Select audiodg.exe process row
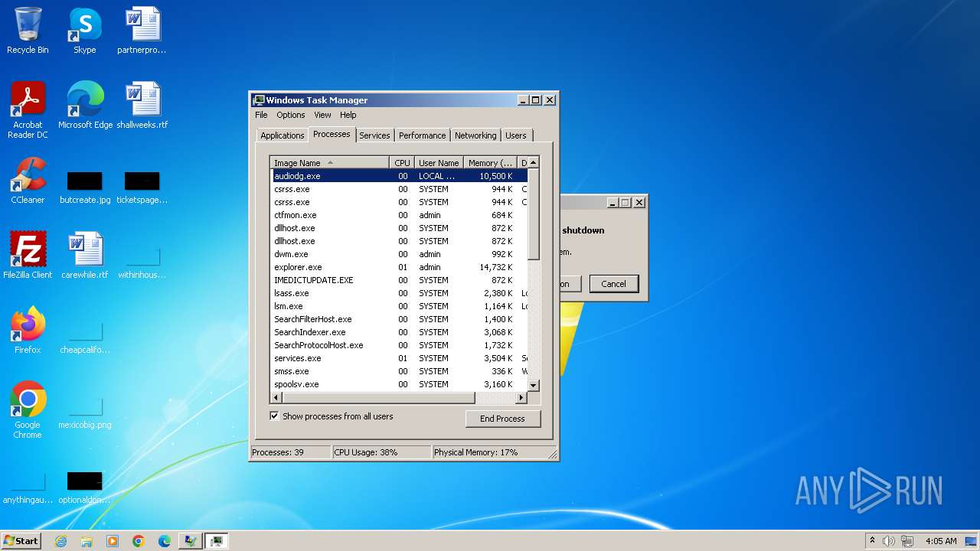 399,176
